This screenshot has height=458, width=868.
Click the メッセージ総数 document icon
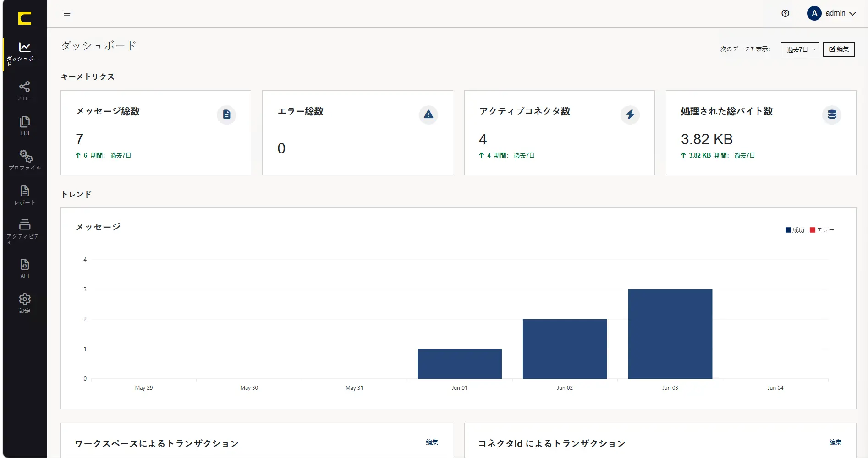[226, 114]
